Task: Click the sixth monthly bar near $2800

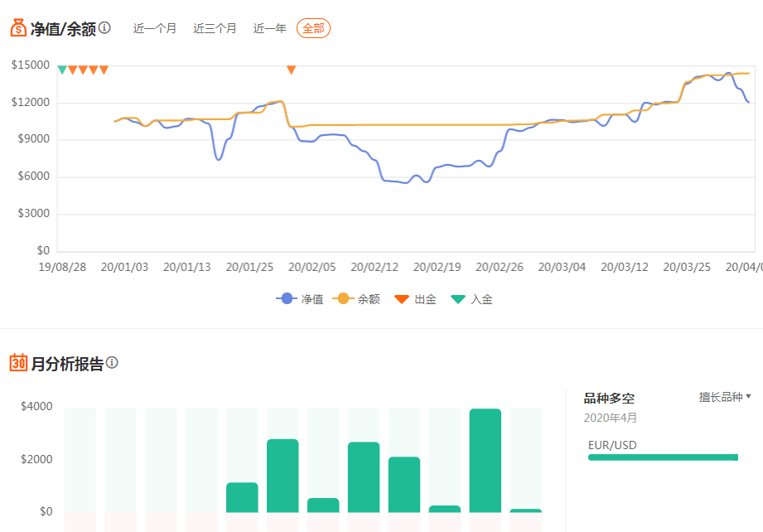Action: (x=283, y=476)
